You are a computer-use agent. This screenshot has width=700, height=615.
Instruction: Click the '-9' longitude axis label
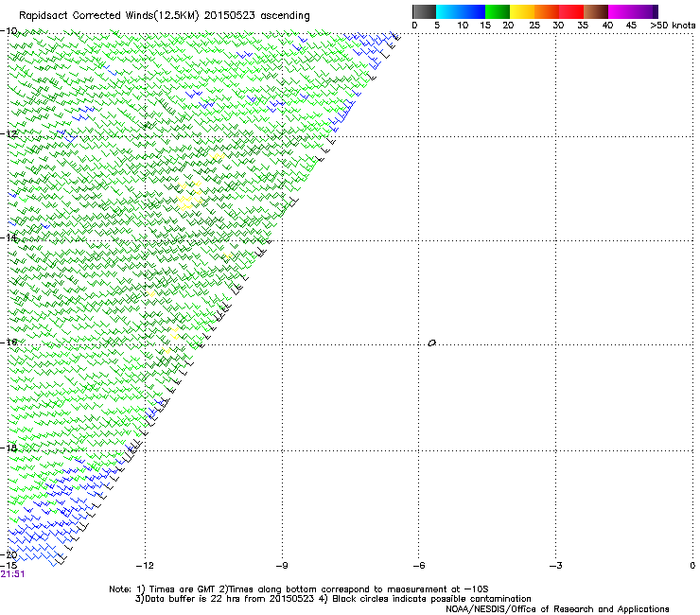282,566
